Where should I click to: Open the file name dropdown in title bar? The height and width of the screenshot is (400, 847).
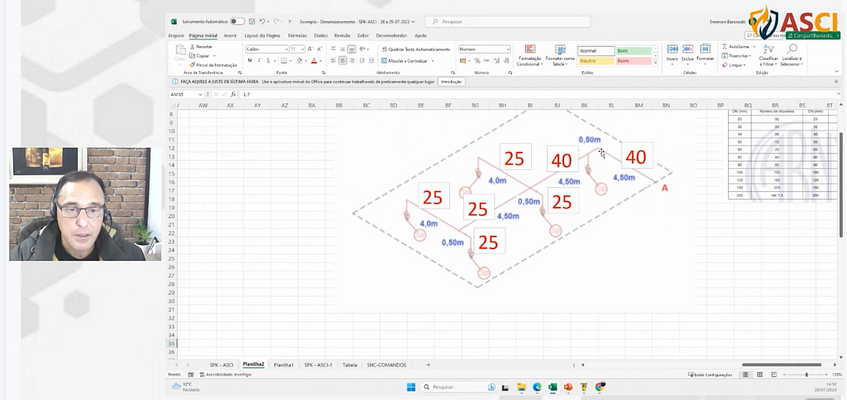413,22
